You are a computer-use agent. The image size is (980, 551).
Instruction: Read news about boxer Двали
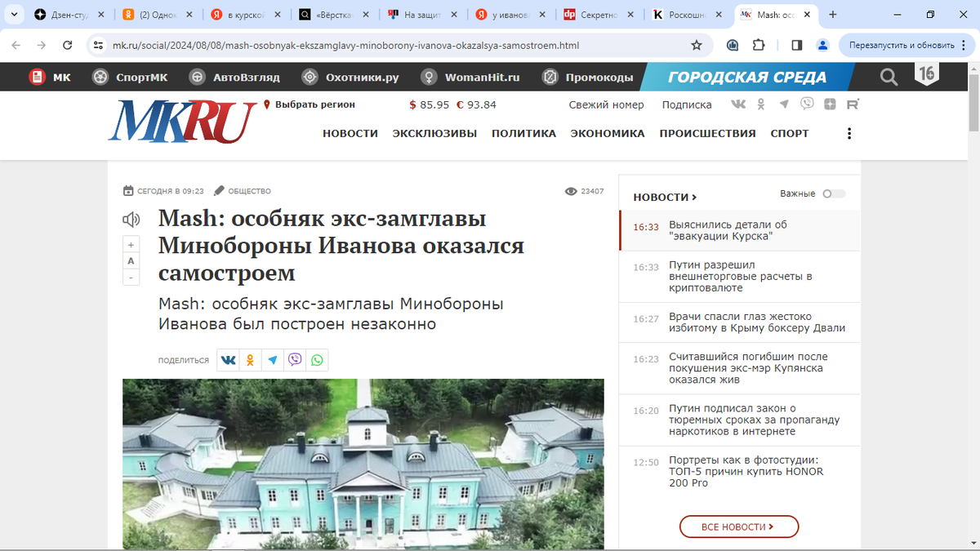click(x=739, y=322)
